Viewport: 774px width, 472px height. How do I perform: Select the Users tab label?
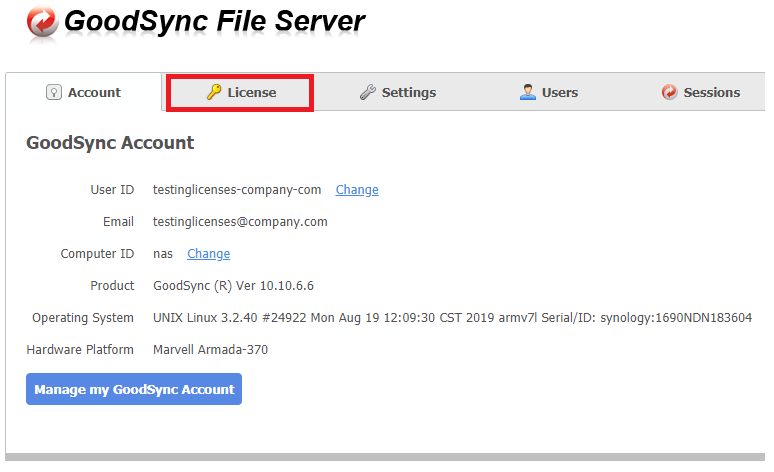[560, 92]
